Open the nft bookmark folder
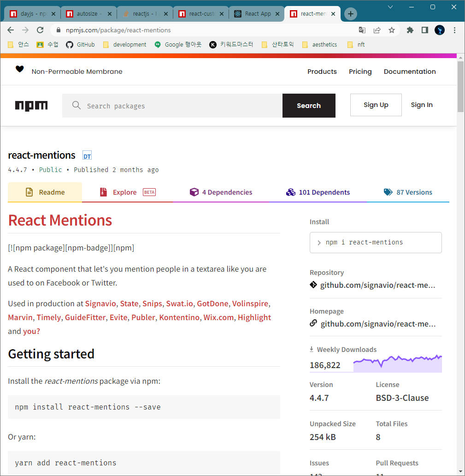This screenshot has width=465, height=476. click(x=356, y=45)
